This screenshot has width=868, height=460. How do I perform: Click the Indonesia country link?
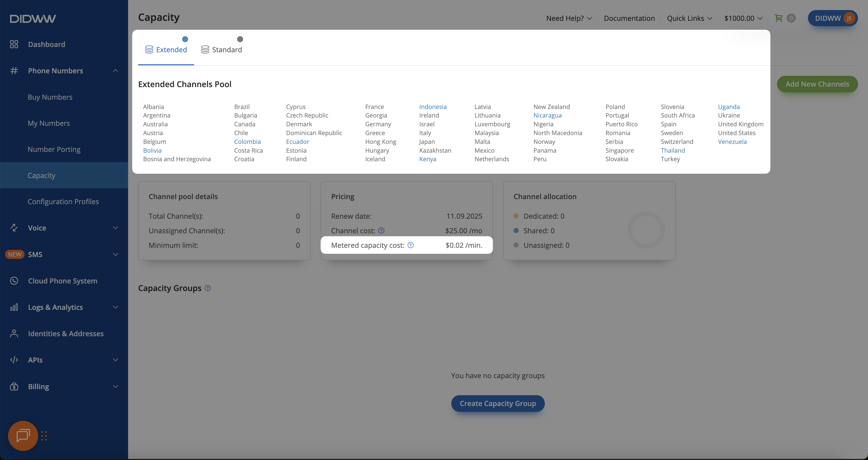(433, 106)
